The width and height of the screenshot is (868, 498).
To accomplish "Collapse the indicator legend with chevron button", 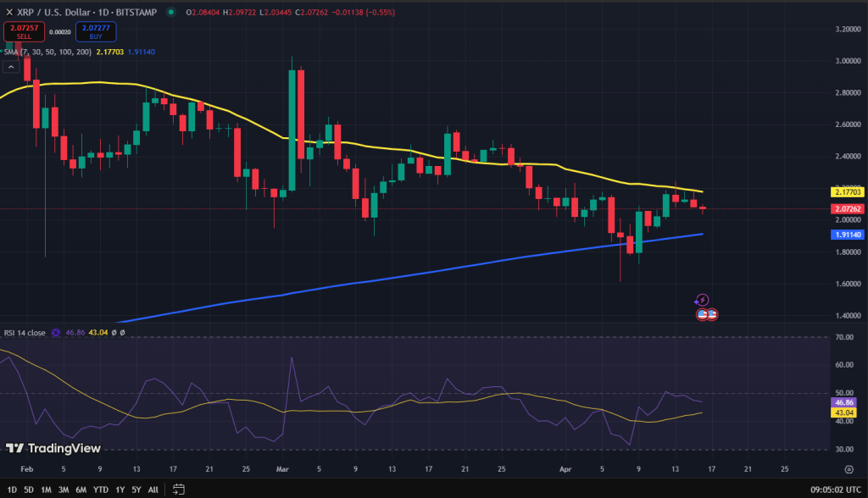I will pyautogui.click(x=10, y=67).
